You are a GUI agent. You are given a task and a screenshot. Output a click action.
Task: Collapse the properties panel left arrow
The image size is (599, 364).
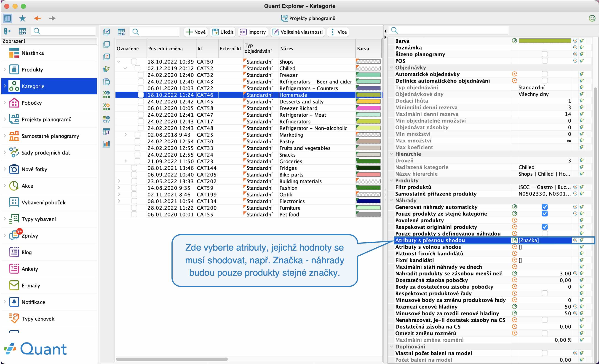click(x=385, y=31)
